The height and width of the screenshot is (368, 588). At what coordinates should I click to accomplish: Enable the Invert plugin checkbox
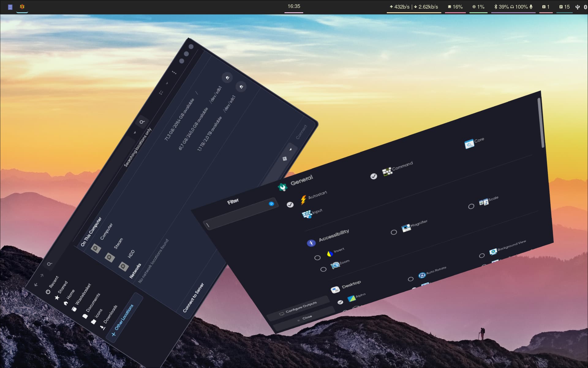pyautogui.click(x=318, y=258)
